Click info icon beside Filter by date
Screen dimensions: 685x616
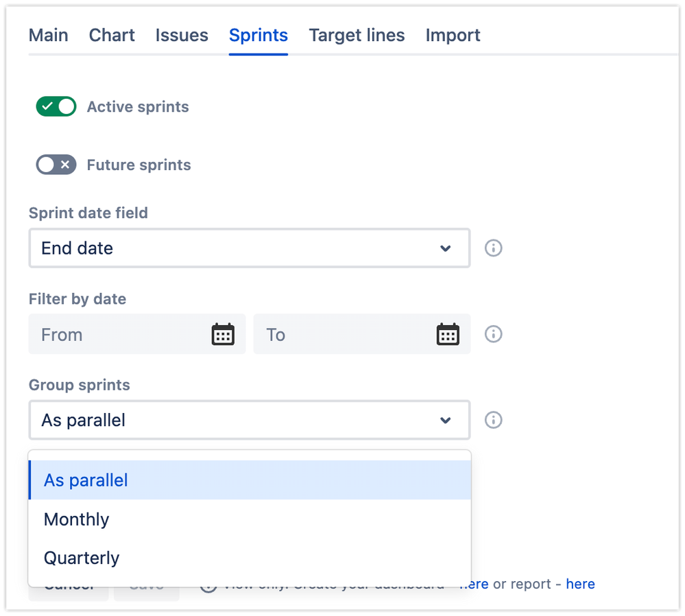point(493,334)
